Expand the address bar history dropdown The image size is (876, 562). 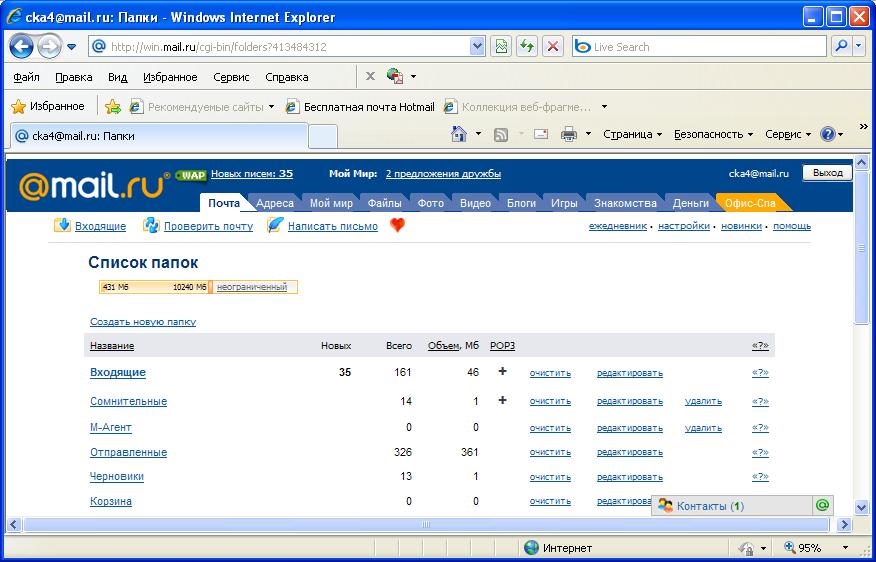point(477,47)
